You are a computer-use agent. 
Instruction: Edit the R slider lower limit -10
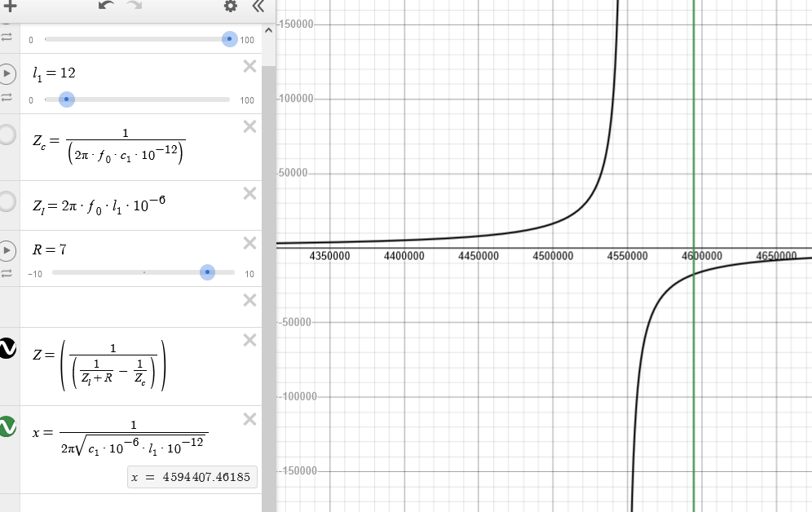34,274
